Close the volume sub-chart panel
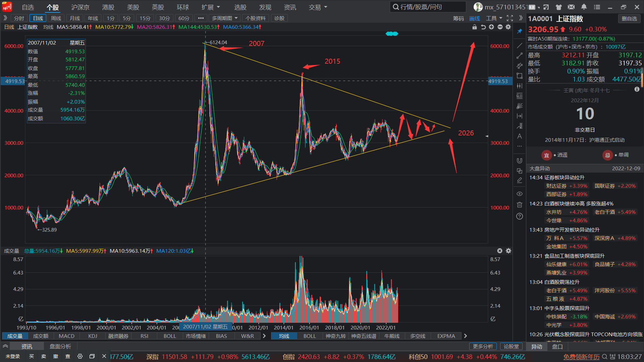644x362 pixels. tap(500, 251)
